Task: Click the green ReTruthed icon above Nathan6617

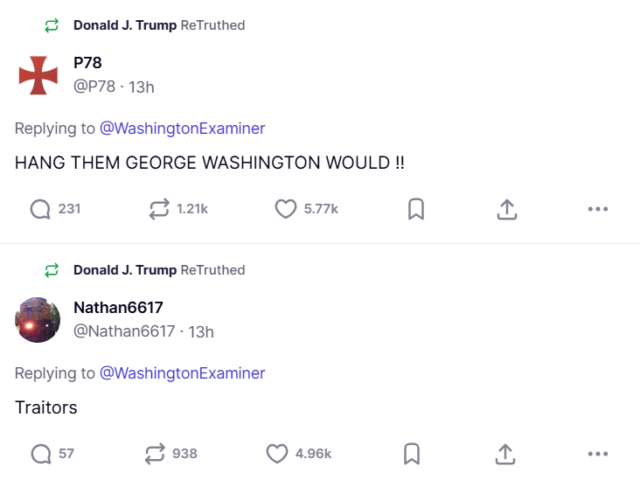Action: click(52, 270)
